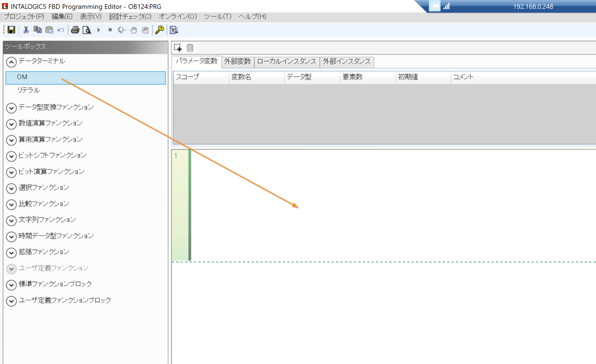Click the yellow key icon
This screenshot has width=596, height=364.
tap(159, 30)
